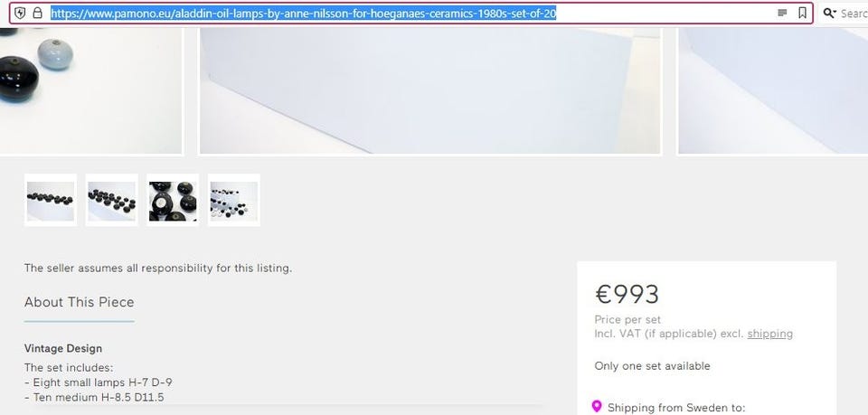Click the Vintage Design subheading
Screen dimensions: 868x415
63,349
